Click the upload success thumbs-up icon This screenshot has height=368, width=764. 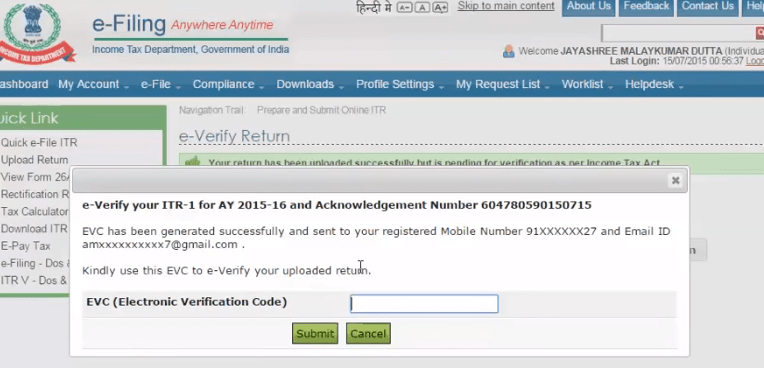click(x=193, y=162)
